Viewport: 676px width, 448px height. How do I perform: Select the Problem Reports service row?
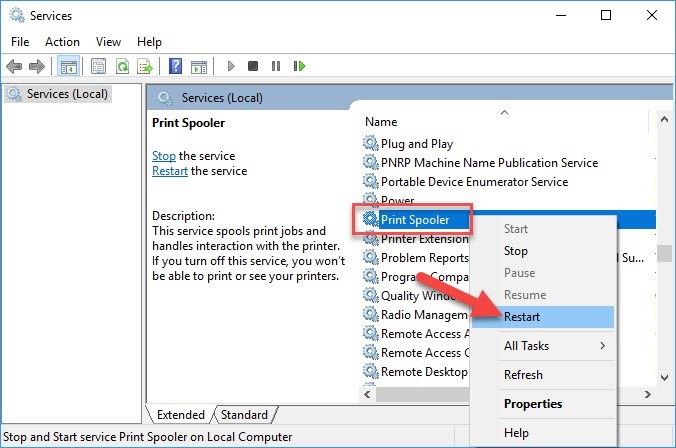click(x=416, y=257)
